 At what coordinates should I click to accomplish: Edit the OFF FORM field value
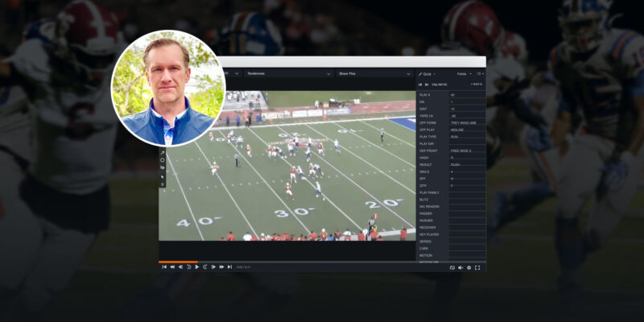pyautogui.click(x=466, y=122)
